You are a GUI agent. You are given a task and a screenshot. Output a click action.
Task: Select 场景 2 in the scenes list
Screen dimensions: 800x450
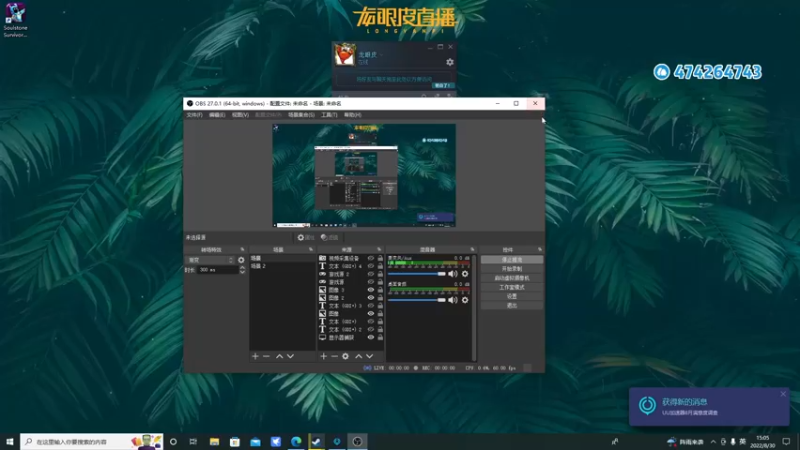282,266
